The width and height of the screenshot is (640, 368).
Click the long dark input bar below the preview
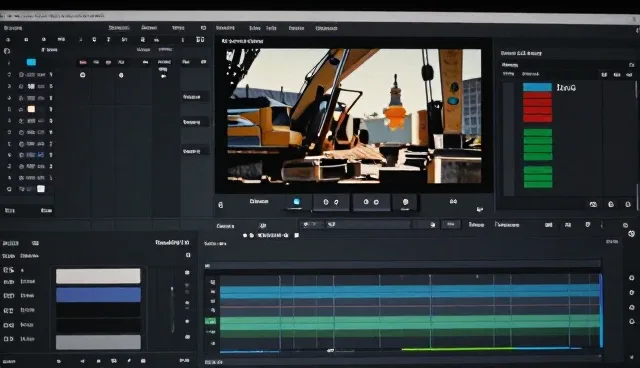coord(367,224)
